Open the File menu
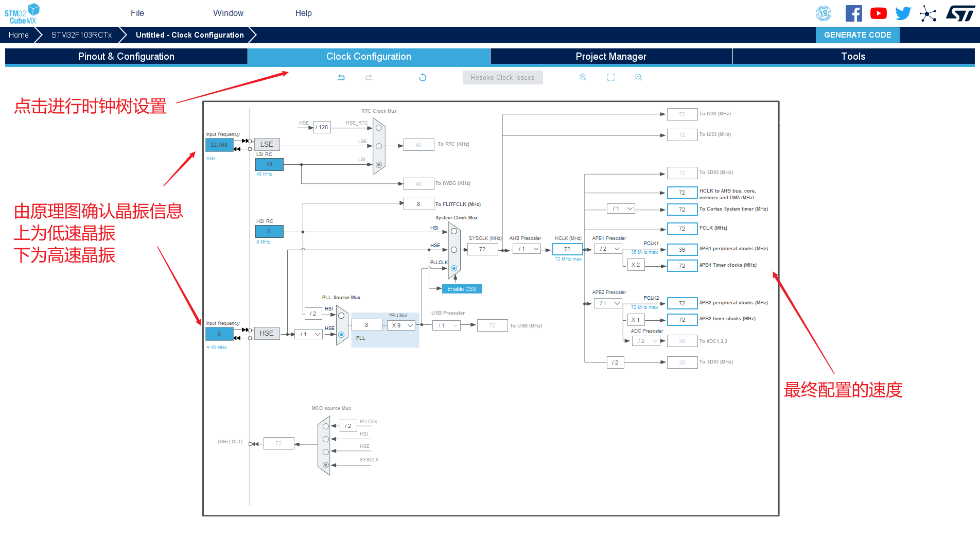Viewport: 980px width, 536px height. tap(137, 13)
